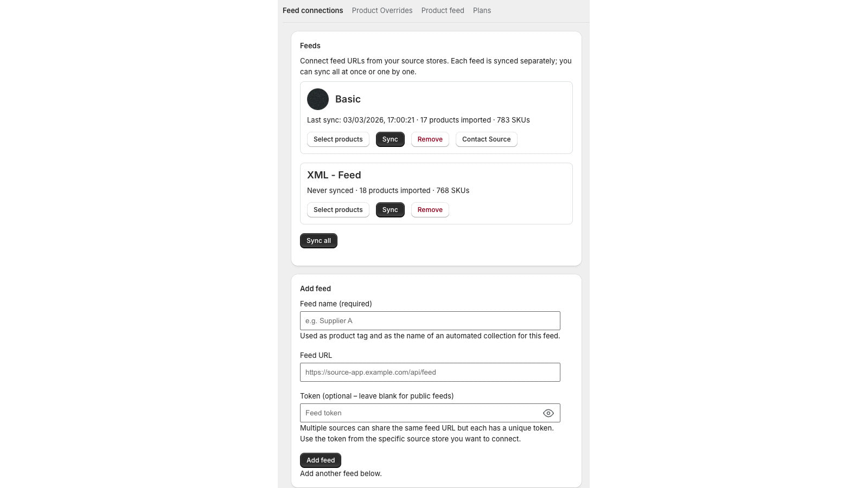Click the XML - Feed heading
868x488 pixels.
click(334, 175)
